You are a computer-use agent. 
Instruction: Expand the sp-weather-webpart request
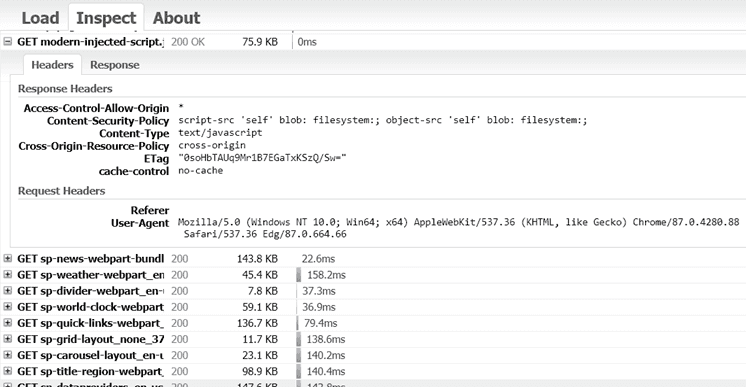pos(8,275)
